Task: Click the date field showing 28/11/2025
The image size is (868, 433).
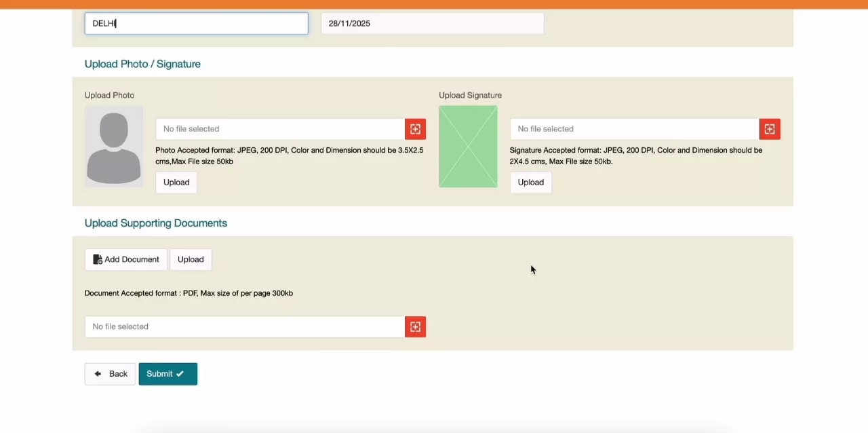Action: pos(432,23)
